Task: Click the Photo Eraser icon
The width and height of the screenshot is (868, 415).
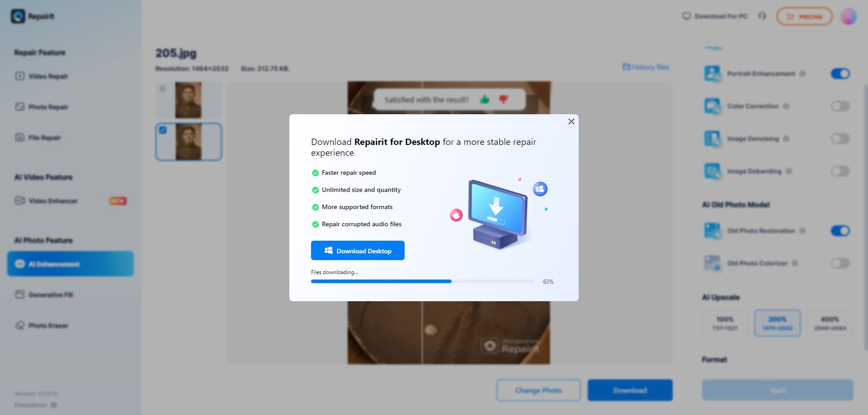Action: coord(19,325)
